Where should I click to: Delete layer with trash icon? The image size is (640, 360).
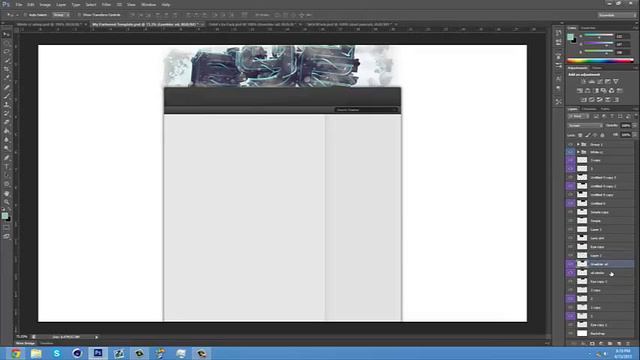(x=628, y=344)
